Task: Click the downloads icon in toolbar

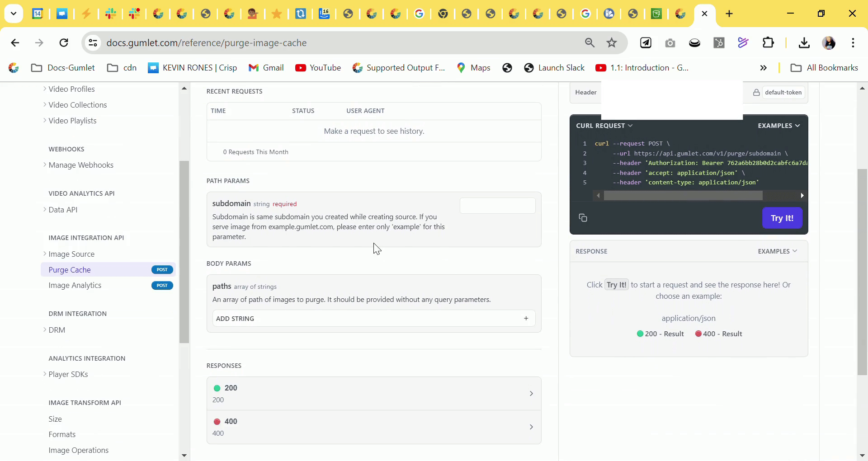Action: 804,43
